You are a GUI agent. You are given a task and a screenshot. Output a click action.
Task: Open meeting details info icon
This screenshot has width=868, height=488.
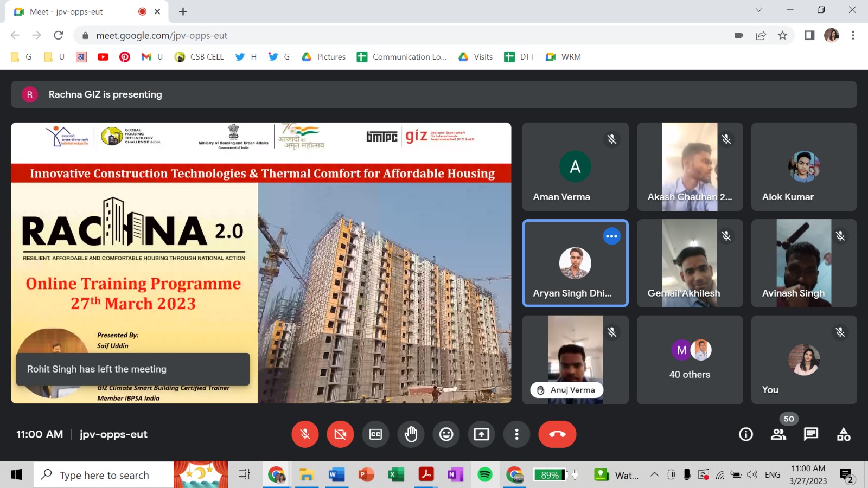point(746,434)
